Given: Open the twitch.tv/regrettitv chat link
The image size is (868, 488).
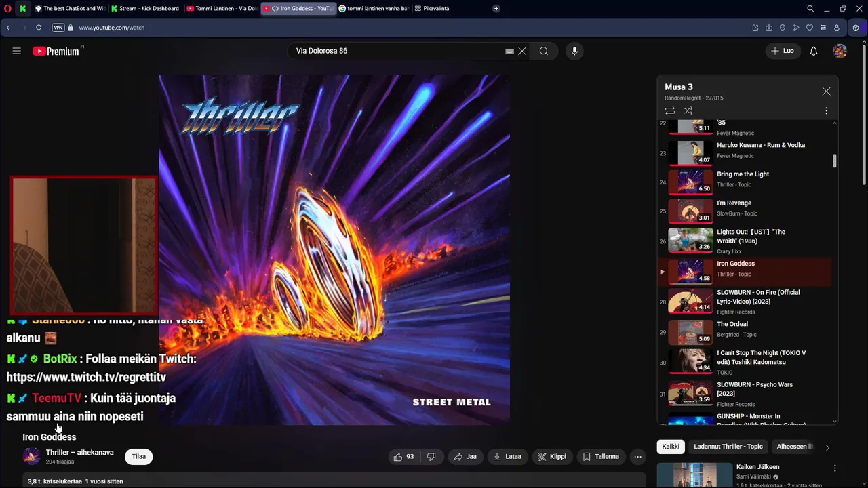Looking at the screenshot, I should tap(86, 377).
